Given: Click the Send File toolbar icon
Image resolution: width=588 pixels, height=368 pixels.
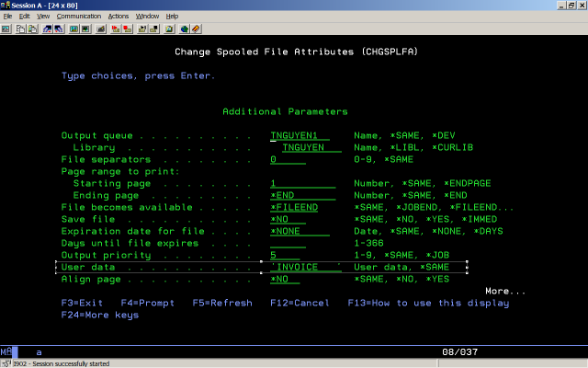Looking at the screenshot, I should click(48, 28).
